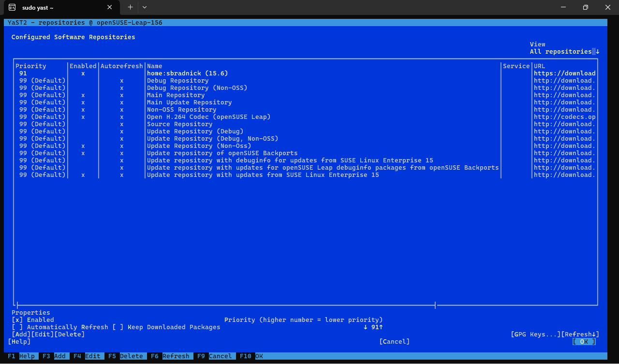Select the Main Repository row
The height and width of the screenshot is (364, 619).
point(306,95)
